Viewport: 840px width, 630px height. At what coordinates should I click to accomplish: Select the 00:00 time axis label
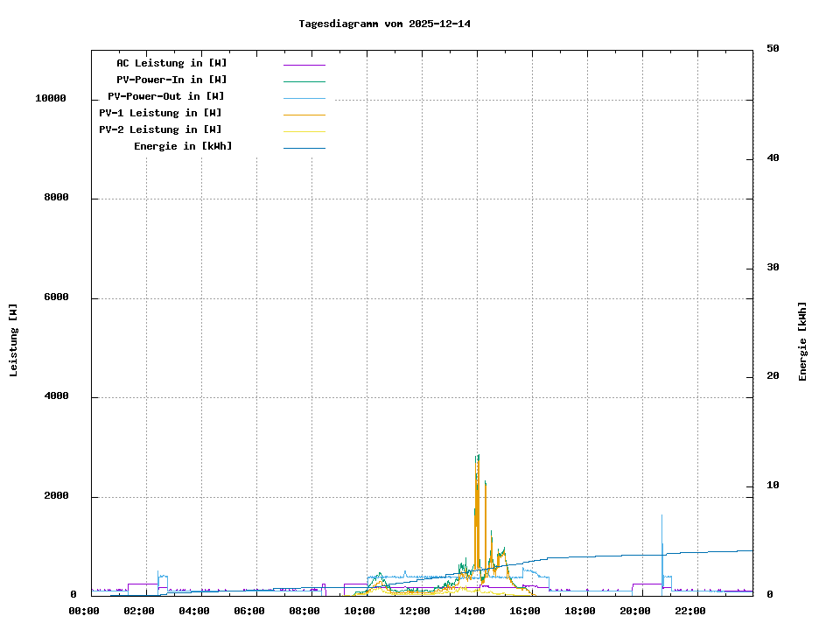pyautogui.click(x=84, y=611)
